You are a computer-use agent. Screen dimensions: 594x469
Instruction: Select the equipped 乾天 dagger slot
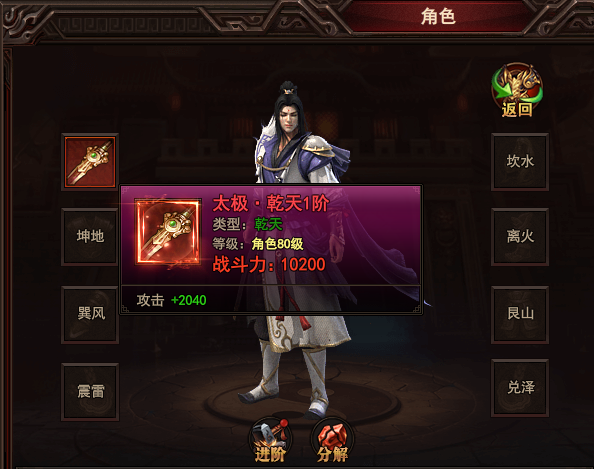[90, 162]
